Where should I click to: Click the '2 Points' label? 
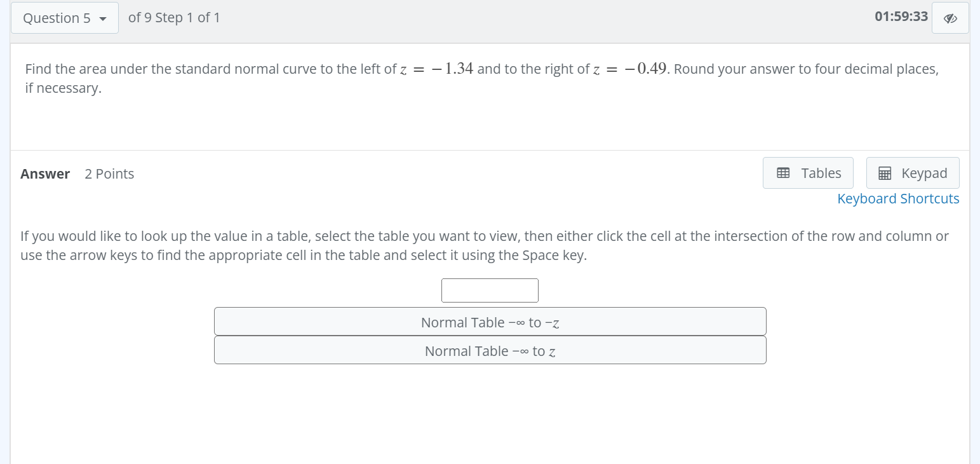[x=109, y=174]
